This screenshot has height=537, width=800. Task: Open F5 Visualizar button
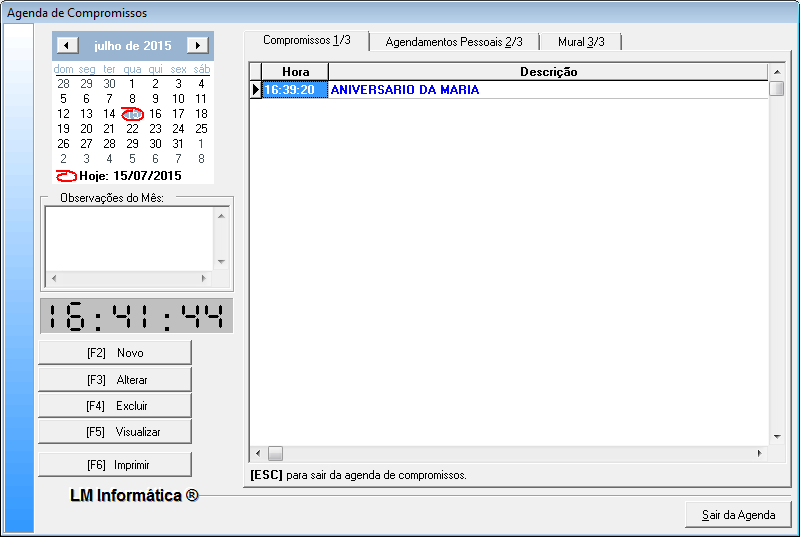click(115, 432)
